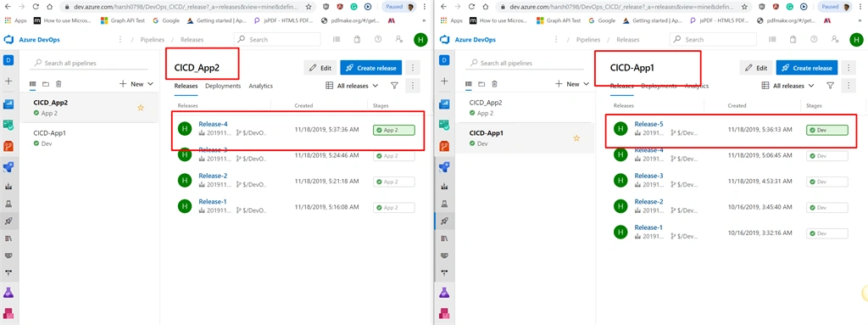Open All releases dropdown in CICD_App2 window
Viewport: 868px width, 325px height.
[x=352, y=86]
